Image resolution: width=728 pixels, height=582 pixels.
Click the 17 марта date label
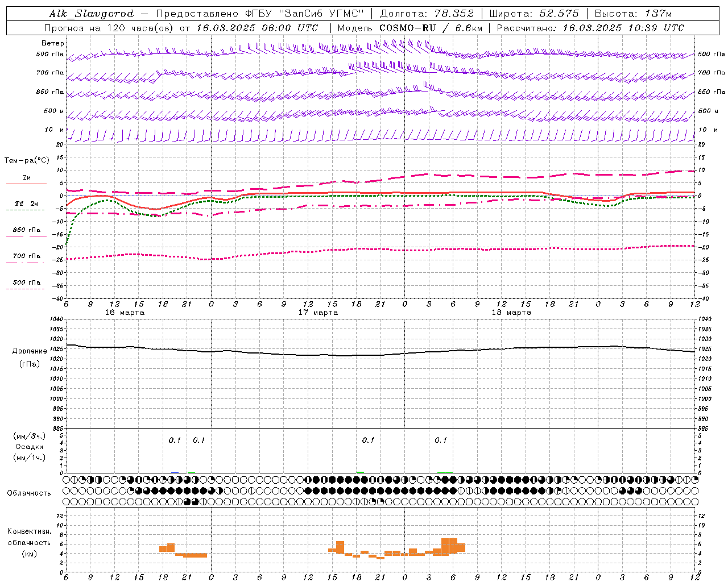[x=318, y=313]
